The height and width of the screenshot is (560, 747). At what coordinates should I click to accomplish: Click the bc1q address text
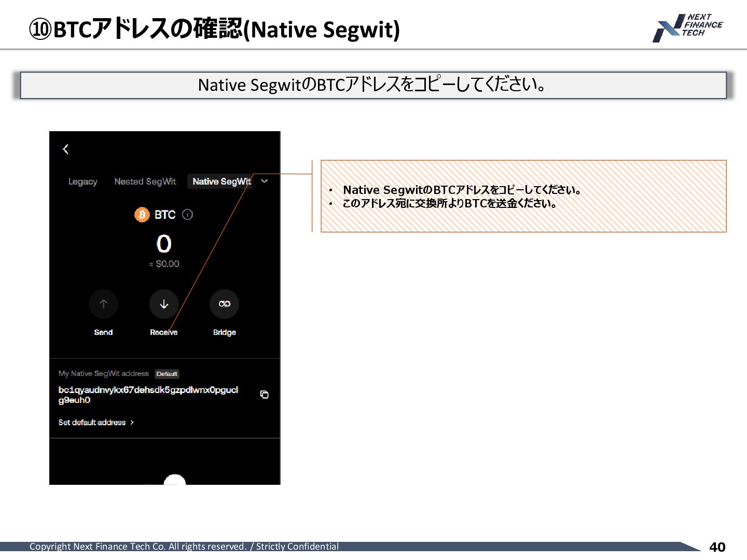click(148, 395)
